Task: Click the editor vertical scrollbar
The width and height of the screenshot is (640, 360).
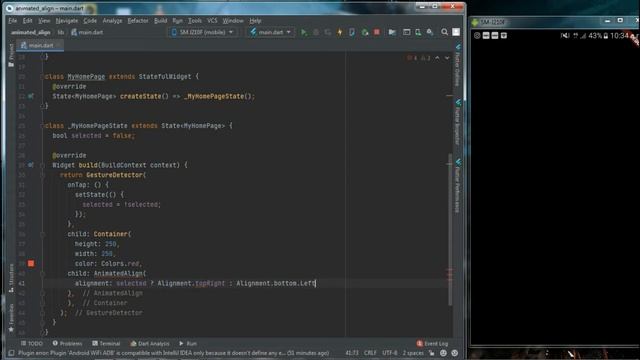Action: [x=450, y=229]
